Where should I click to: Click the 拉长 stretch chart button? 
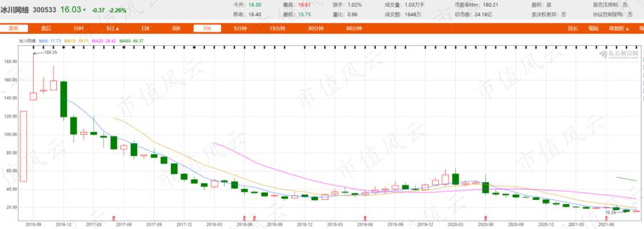pyautogui.click(x=573, y=29)
